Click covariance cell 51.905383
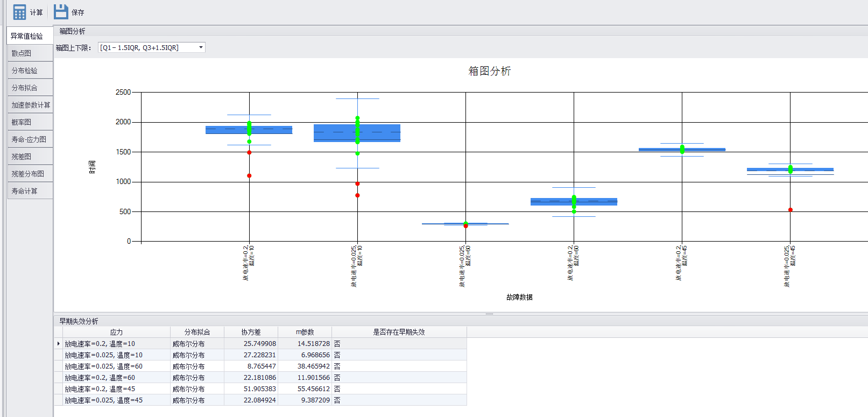The image size is (868, 417). [251, 389]
